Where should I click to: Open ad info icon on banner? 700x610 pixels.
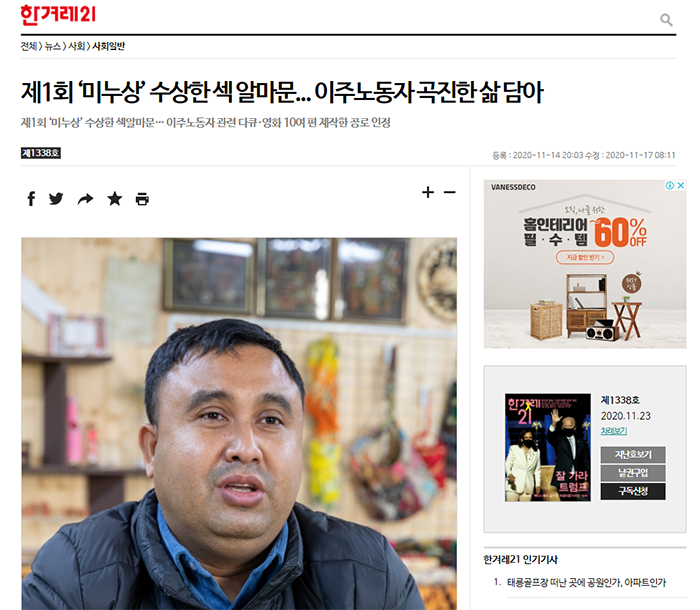coord(670,185)
